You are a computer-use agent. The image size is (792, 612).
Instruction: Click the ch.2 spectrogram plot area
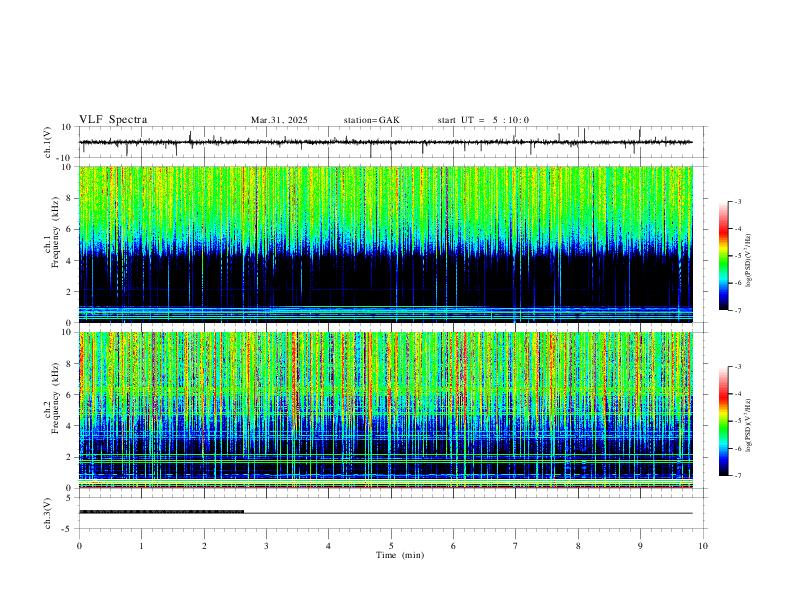386,410
